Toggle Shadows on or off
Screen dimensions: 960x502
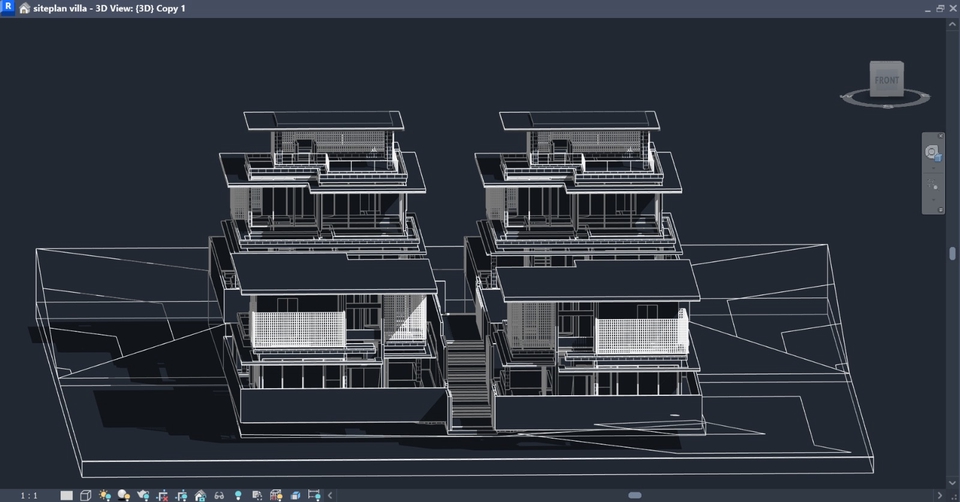click(124, 495)
